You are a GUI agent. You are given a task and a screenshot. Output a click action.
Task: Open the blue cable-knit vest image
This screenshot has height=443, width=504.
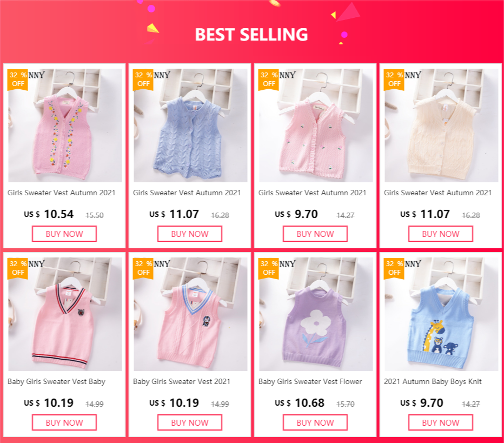point(190,125)
